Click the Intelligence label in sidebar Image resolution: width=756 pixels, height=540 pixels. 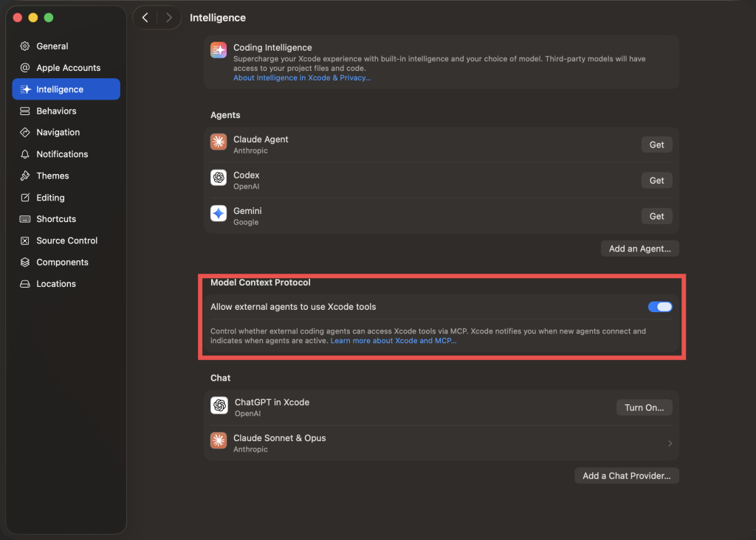(60, 89)
